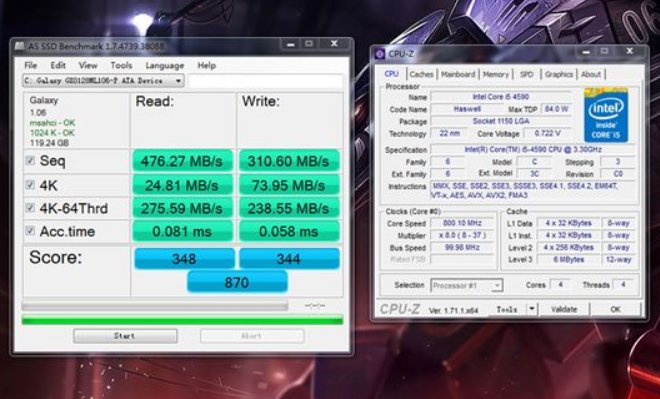Viewport: 660px width, 399px height.
Task: Switch to the Caches tab in CPU-Z
Action: (x=421, y=74)
